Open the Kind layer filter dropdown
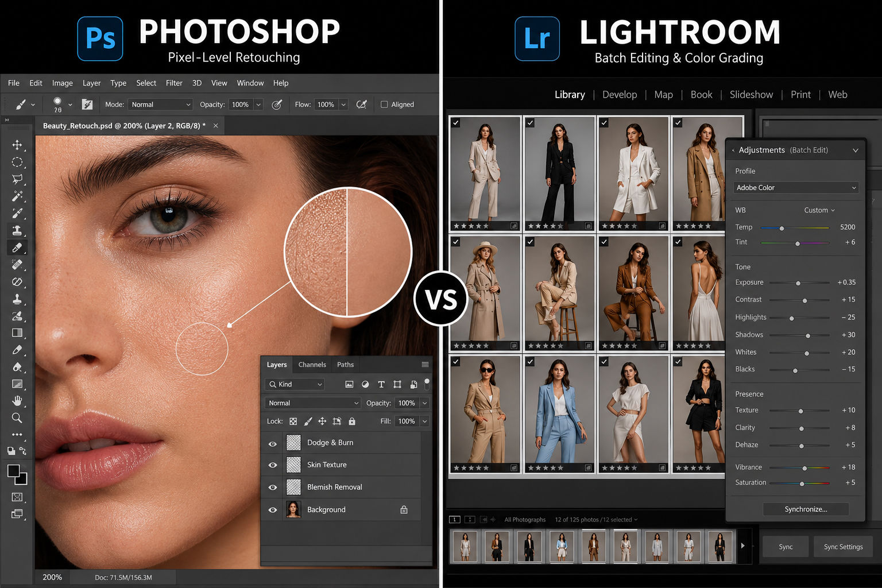This screenshot has width=882, height=588. click(296, 384)
